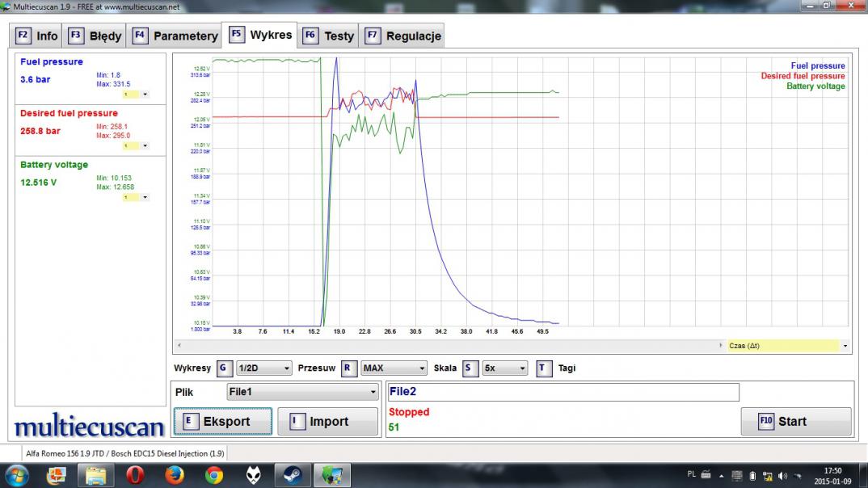
Task: Open the Plik File1 combo box
Action: point(302,392)
